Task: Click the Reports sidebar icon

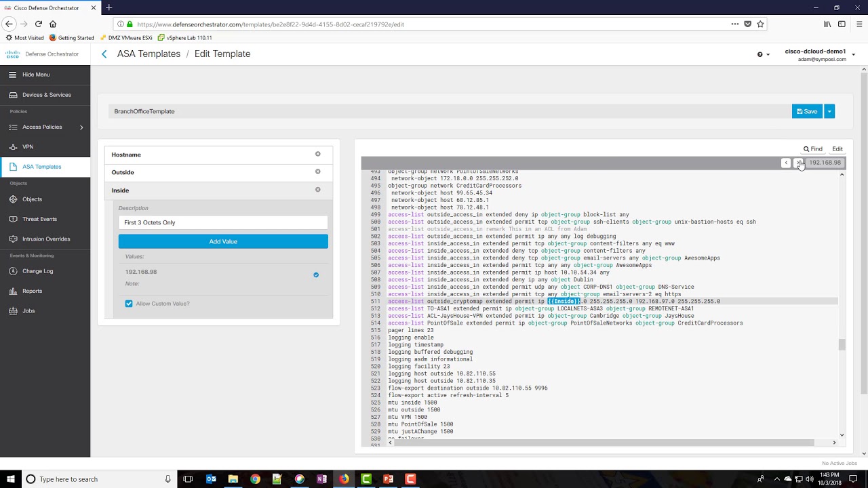Action: [x=12, y=291]
